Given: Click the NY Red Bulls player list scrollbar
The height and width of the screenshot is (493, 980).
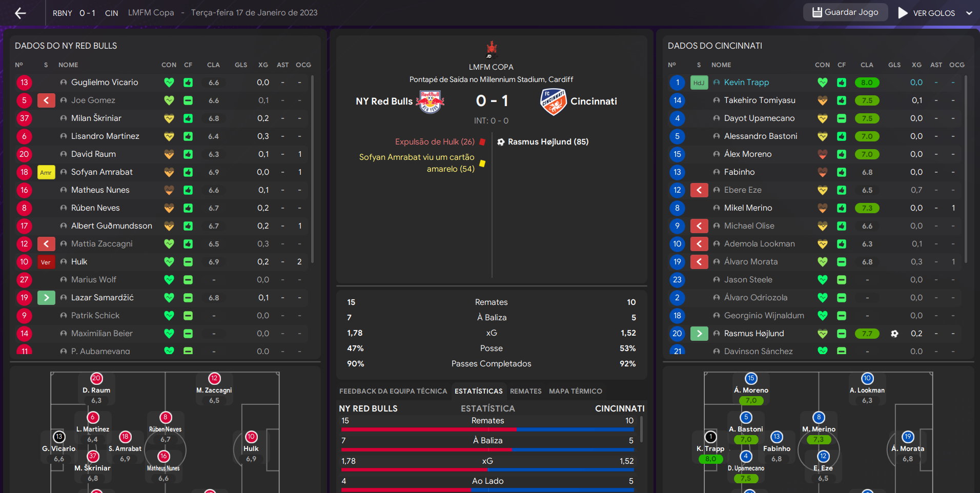Looking at the screenshot, I should click(x=312, y=169).
